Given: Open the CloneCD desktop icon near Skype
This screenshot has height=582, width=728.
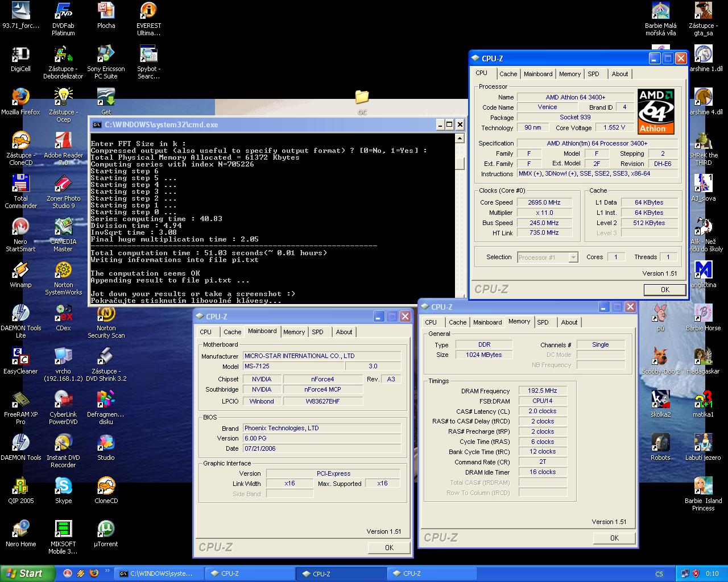Looking at the screenshot, I should coord(106,490).
